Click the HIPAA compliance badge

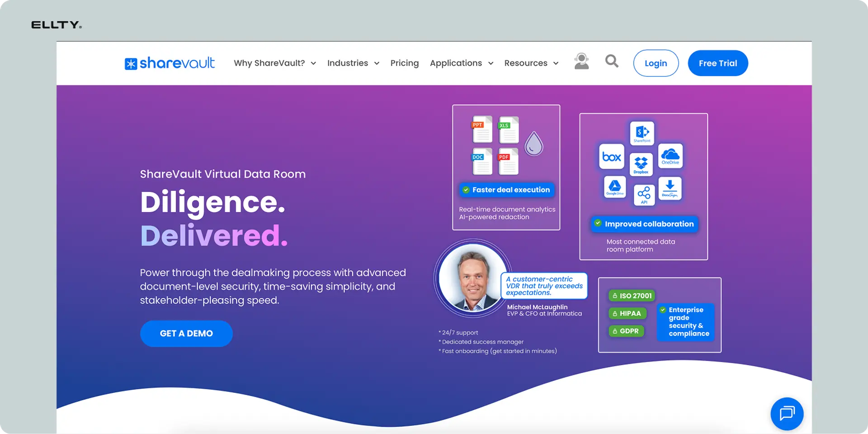[627, 313]
